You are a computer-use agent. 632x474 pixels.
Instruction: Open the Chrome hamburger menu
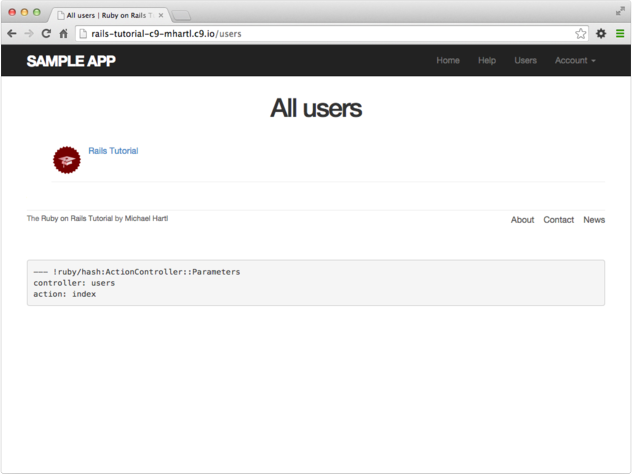[620, 33]
